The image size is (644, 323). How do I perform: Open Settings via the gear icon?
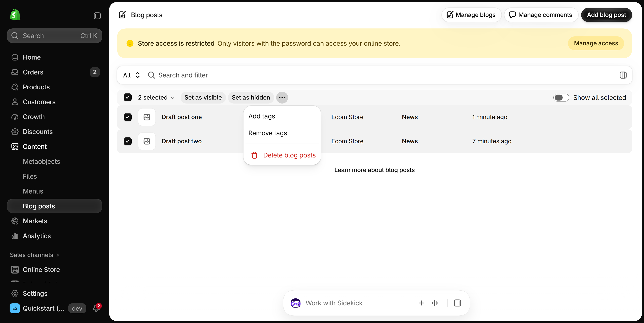click(x=15, y=293)
